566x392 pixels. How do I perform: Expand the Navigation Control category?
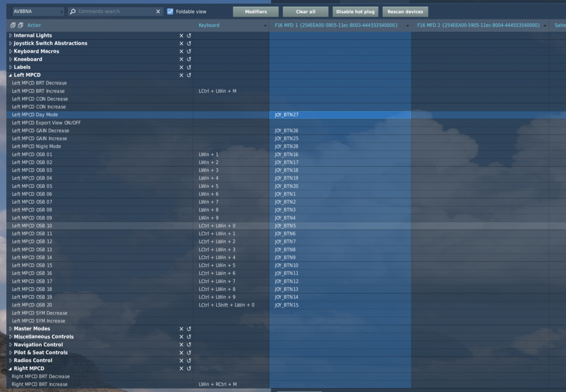[x=10, y=344]
